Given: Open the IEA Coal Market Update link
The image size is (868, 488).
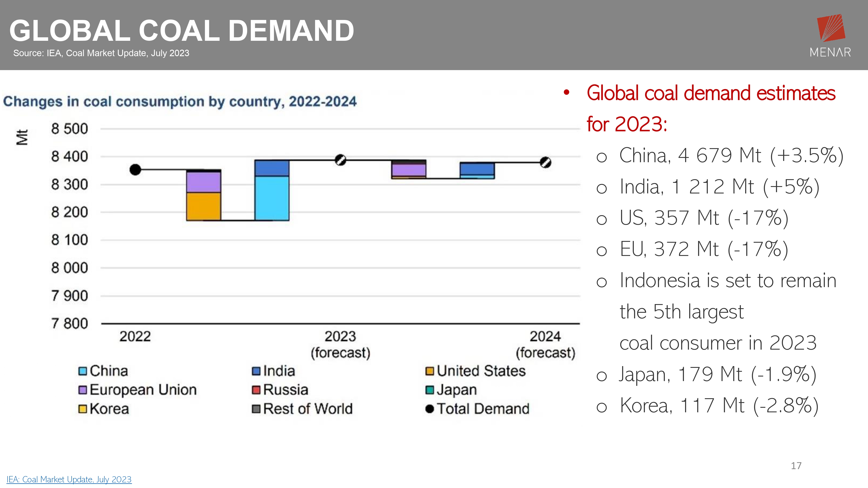Looking at the screenshot, I should point(69,479).
